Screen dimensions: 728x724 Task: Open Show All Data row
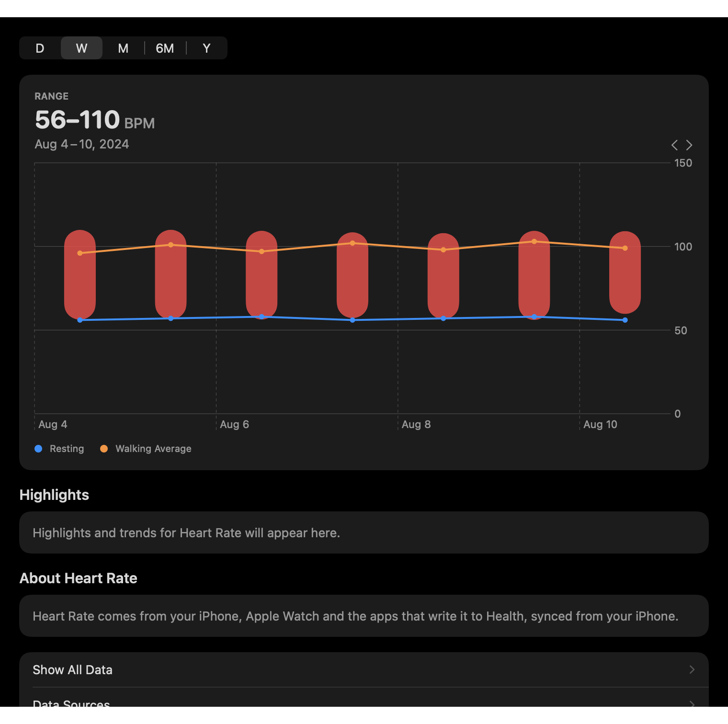click(364, 669)
